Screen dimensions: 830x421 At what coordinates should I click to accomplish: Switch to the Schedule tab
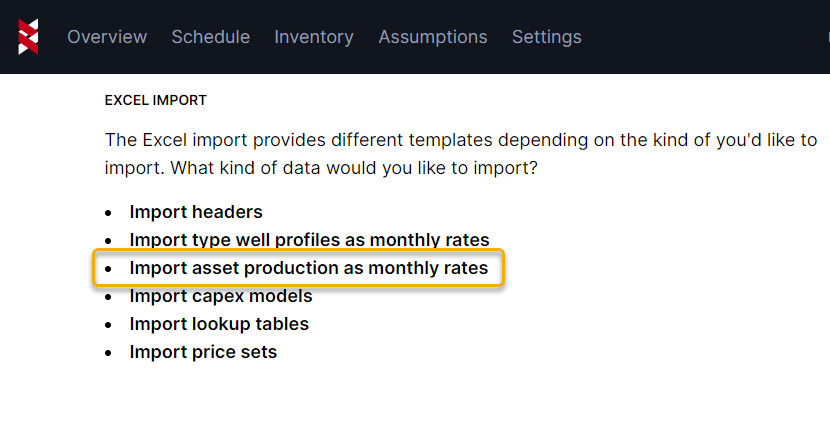[210, 37]
